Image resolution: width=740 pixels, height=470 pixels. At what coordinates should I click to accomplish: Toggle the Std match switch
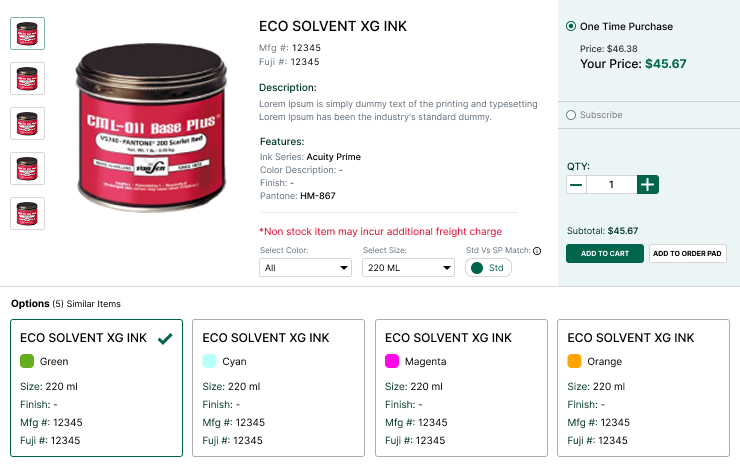(x=488, y=268)
